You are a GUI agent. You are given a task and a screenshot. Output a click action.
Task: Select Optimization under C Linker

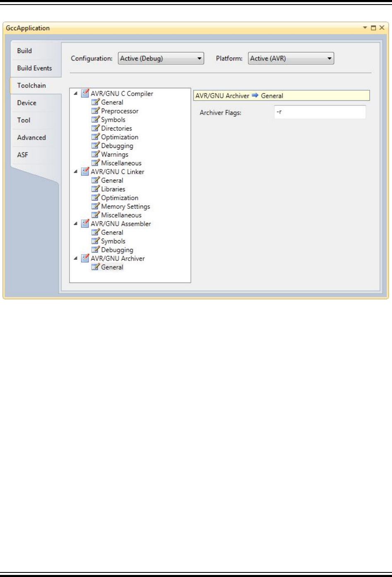point(120,198)
